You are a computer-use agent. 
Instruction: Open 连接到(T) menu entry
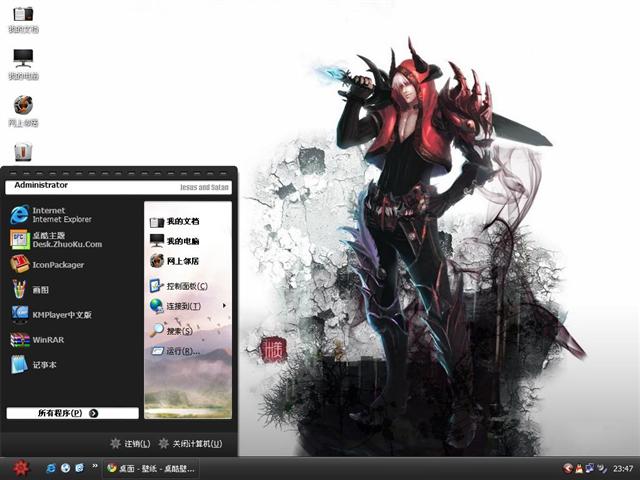coord(176,306)
